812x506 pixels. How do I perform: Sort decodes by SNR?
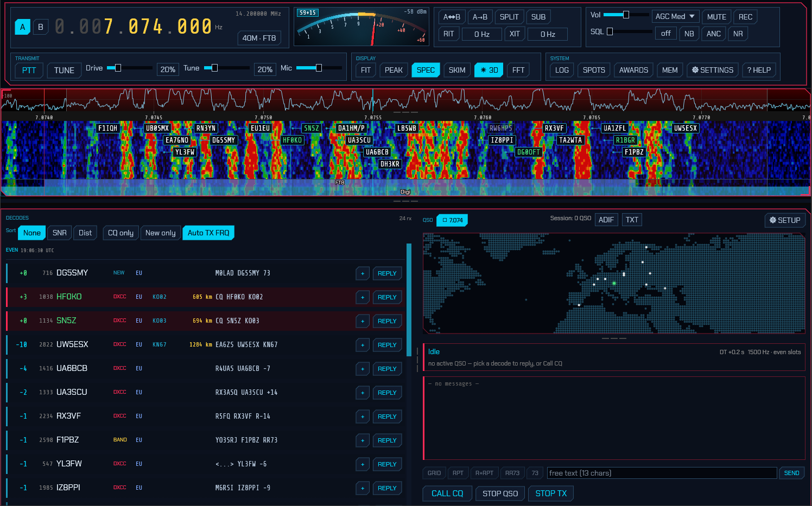point(60,233)
